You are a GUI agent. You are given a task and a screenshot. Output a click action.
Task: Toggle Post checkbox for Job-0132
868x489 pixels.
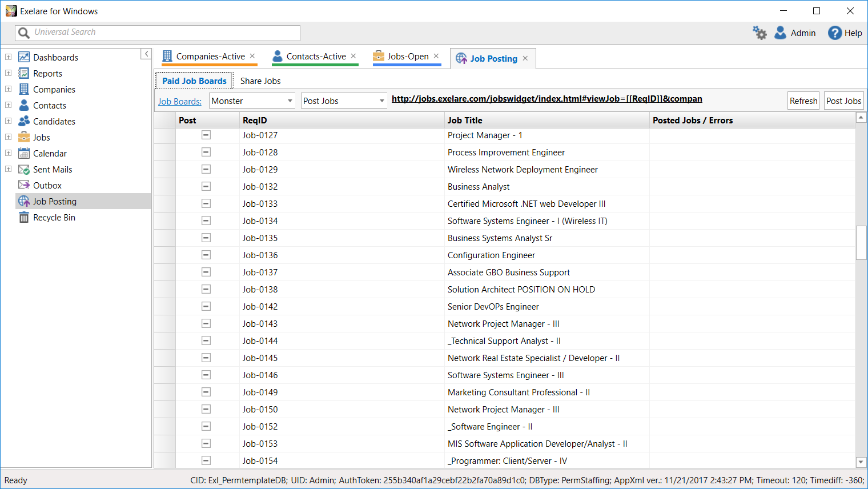coord(206,186)
